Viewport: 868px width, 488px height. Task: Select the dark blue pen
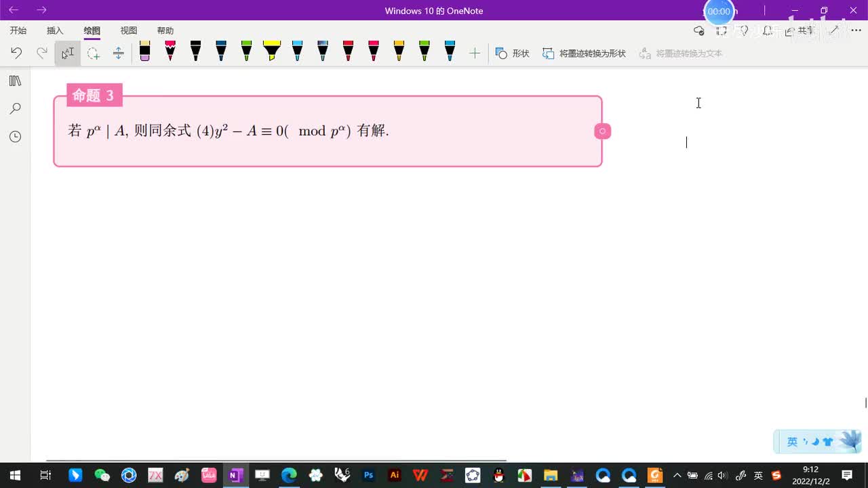[x=221, y=52]
